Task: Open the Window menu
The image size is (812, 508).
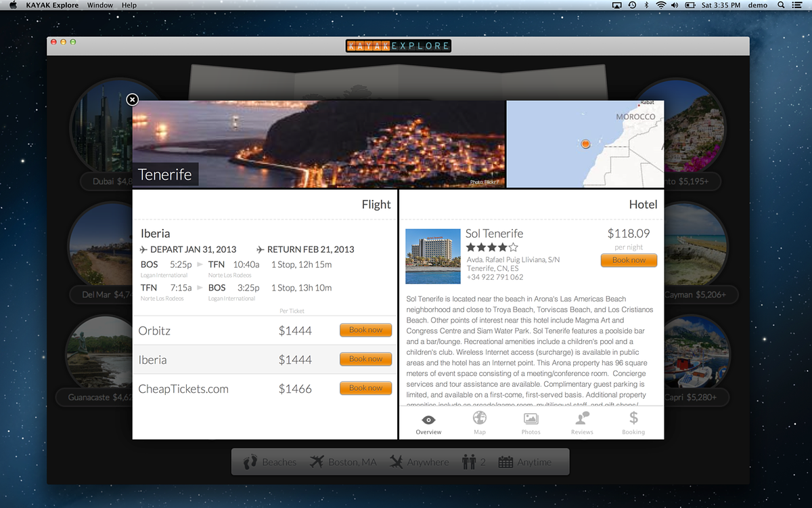Action: point(100,5)
